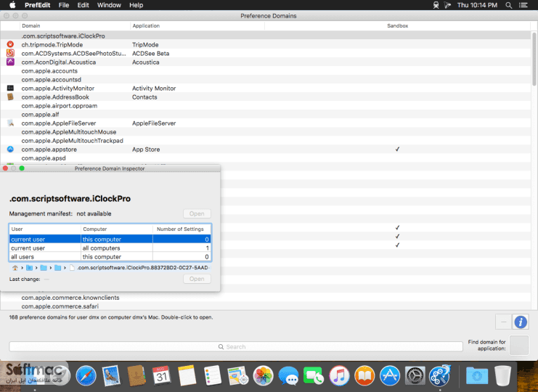Click the Acoustica purple icon in the list
The width and height of the screenshot is (538, 392).
(x=10, y=62)
